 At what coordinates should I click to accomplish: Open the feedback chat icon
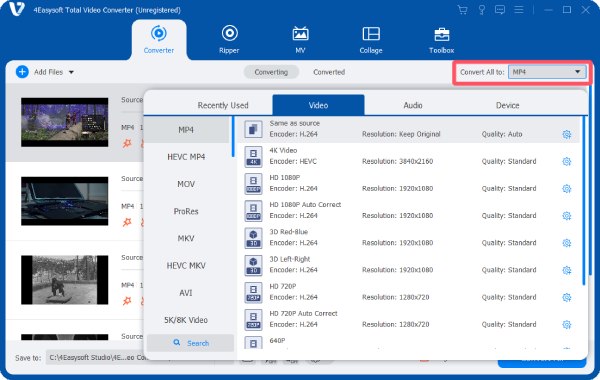click(500, 10)
